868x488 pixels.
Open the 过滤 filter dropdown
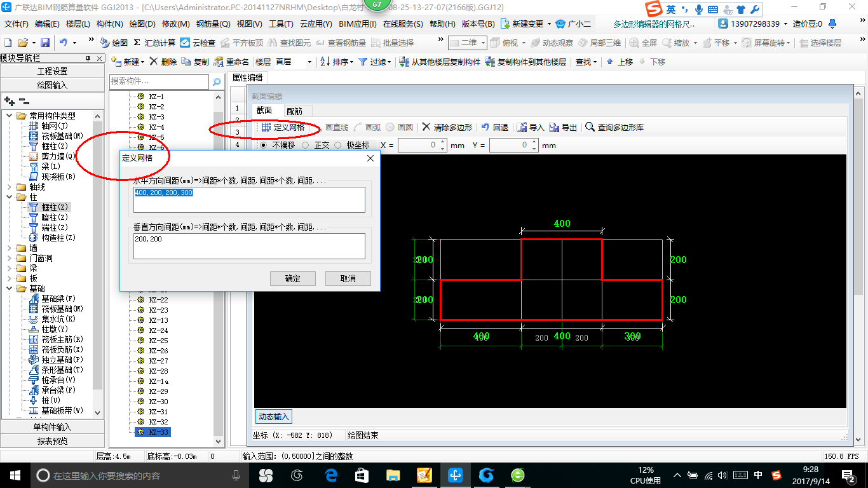pos(375,62)
